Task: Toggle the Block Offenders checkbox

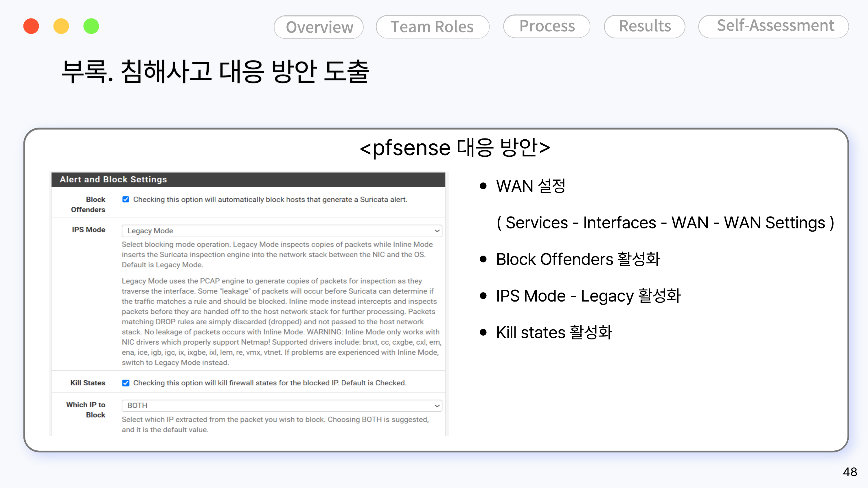Action: coord(126,199)
